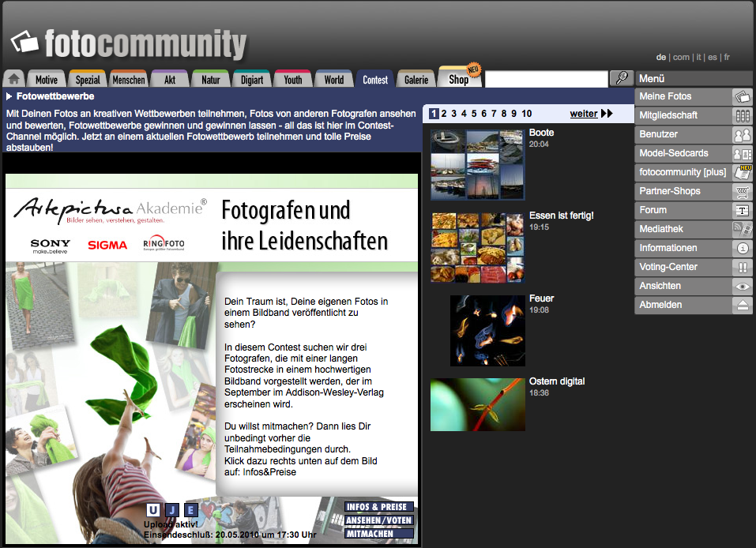Switch language to es
This screenshot has width=756, height=548.
[x=712, y=57]
